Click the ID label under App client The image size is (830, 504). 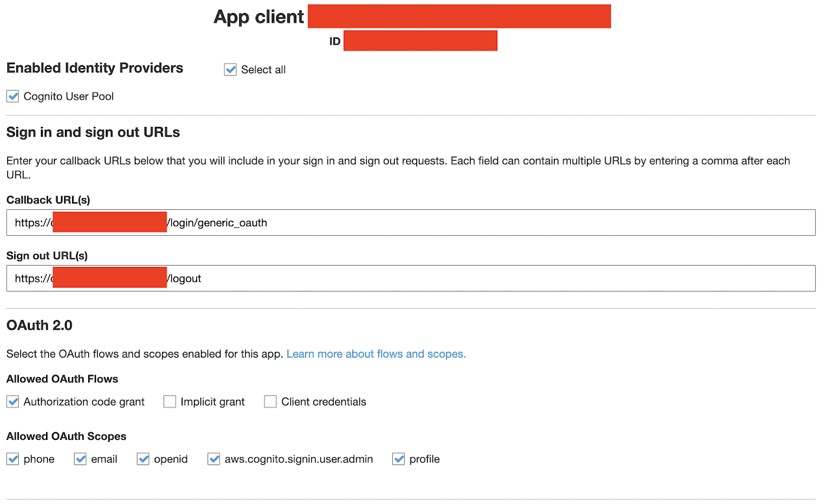(x=335, y=41)
